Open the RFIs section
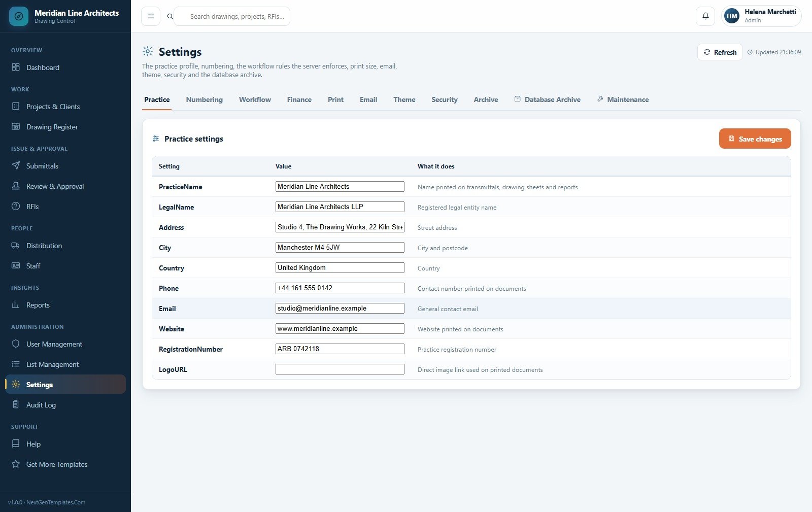 point(65,207)
